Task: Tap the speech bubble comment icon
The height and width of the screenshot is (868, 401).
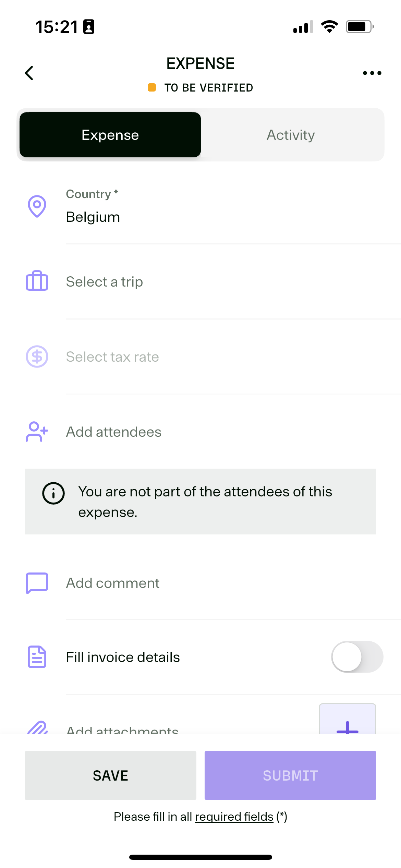Action: pyautogui.click(x=37, y=583)
